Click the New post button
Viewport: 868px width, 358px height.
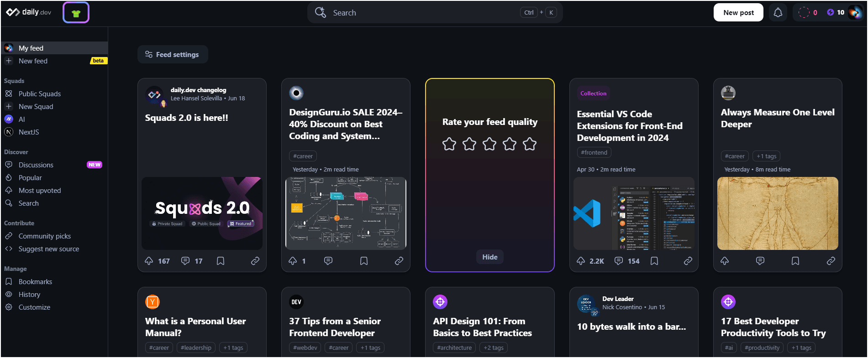click(738, 13)
